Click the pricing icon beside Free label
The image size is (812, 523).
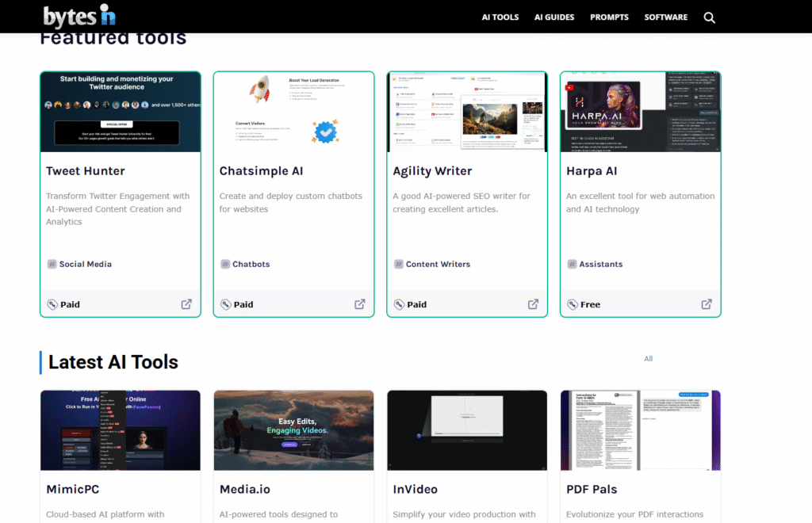click(x=573, y=304)
